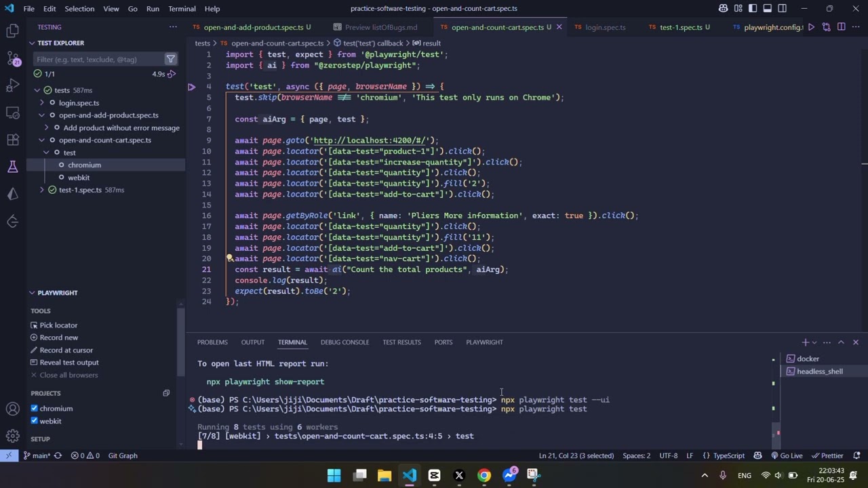Click the Git Graph status bar button

coord(123,455)
